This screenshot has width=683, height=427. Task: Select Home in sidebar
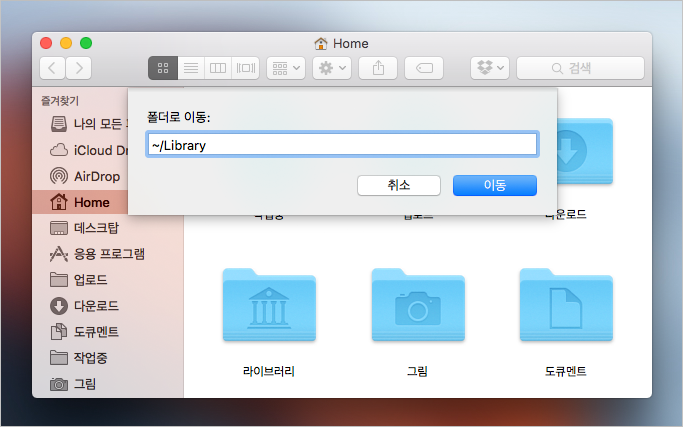click(x=80, y=202)
